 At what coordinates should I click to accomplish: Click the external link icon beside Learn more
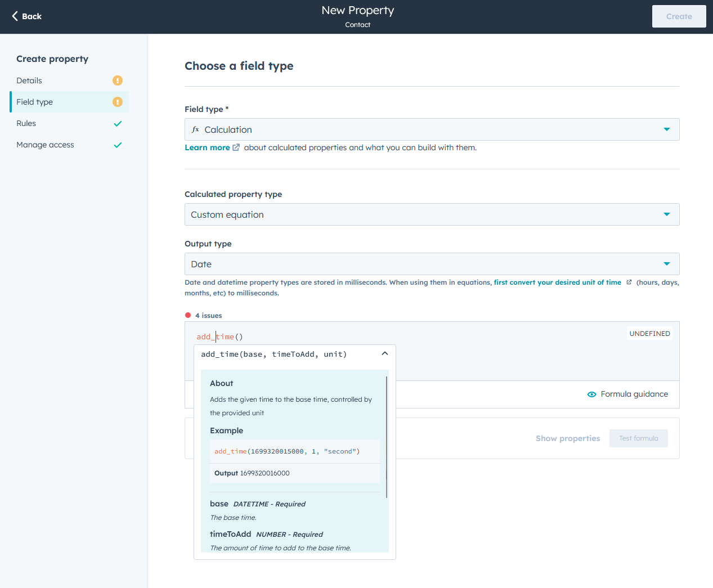(234, 147)
